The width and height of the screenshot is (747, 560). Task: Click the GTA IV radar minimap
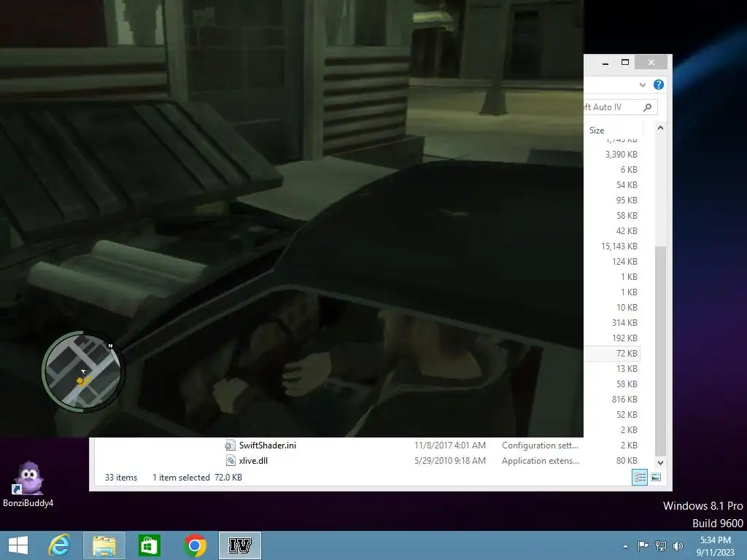[x=83, y=371]
